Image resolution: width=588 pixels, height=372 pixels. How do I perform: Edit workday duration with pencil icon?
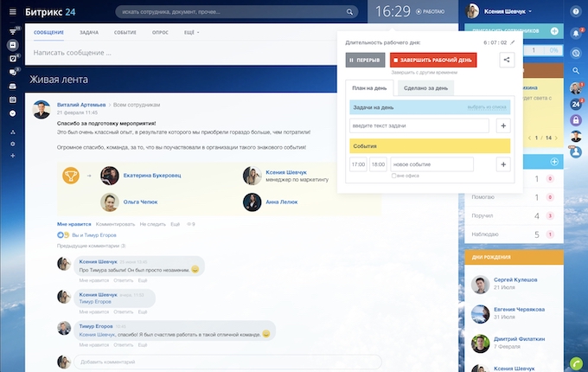click(512, 42)
